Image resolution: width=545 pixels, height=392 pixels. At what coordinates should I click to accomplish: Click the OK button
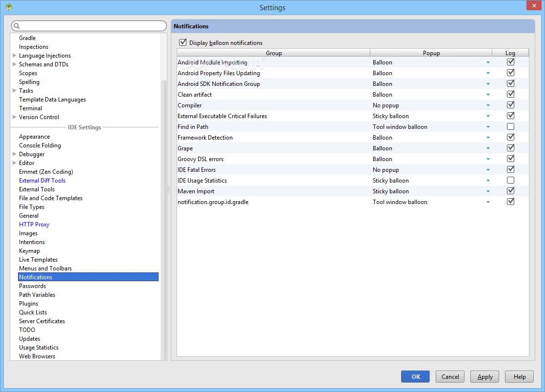(415, 377)
